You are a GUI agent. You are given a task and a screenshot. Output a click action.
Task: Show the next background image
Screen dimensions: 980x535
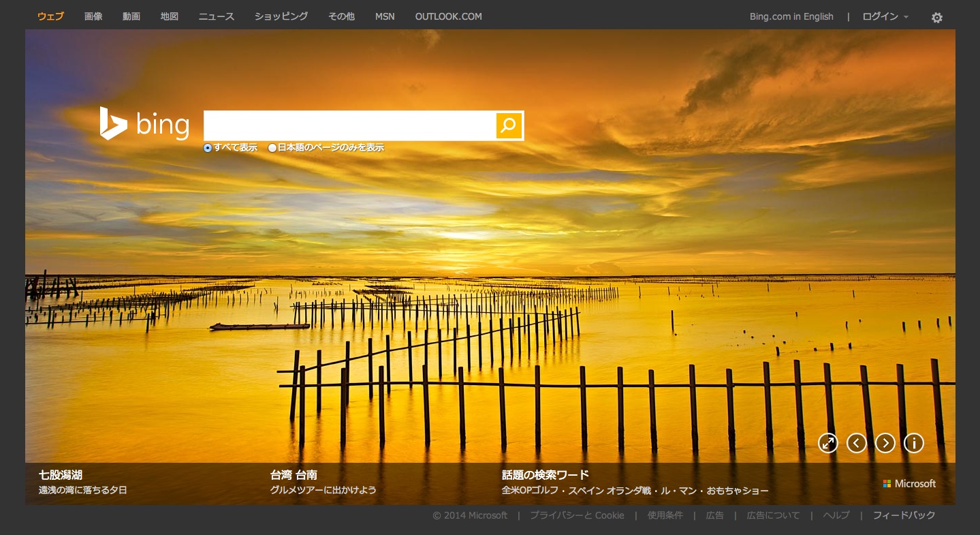[885, 443]
